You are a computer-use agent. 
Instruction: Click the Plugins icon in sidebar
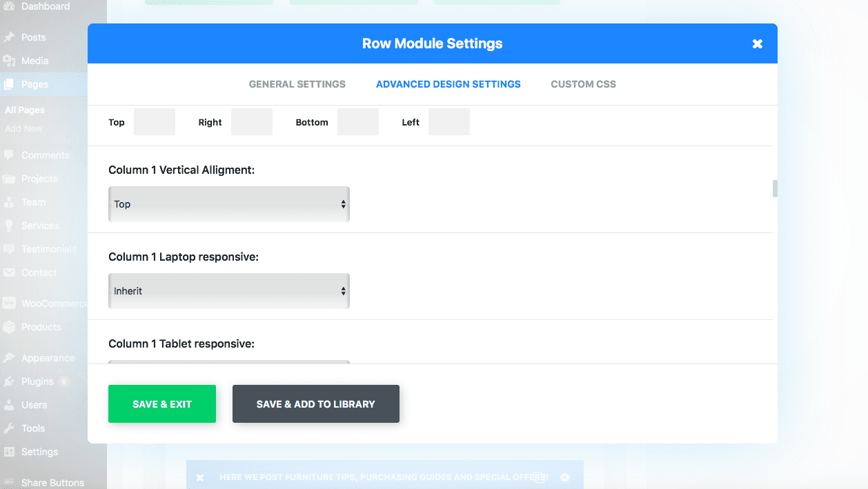pyautogui.click(x=9, y=381)
